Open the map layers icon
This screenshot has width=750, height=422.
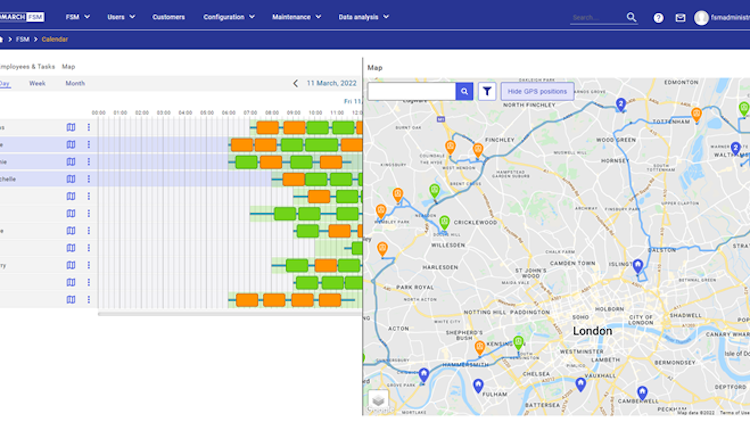point(378,400)
